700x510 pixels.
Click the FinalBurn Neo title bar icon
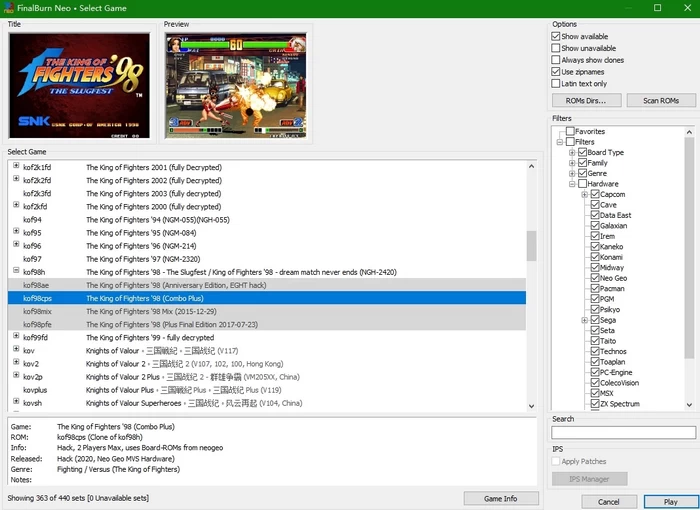click(8, 8)
